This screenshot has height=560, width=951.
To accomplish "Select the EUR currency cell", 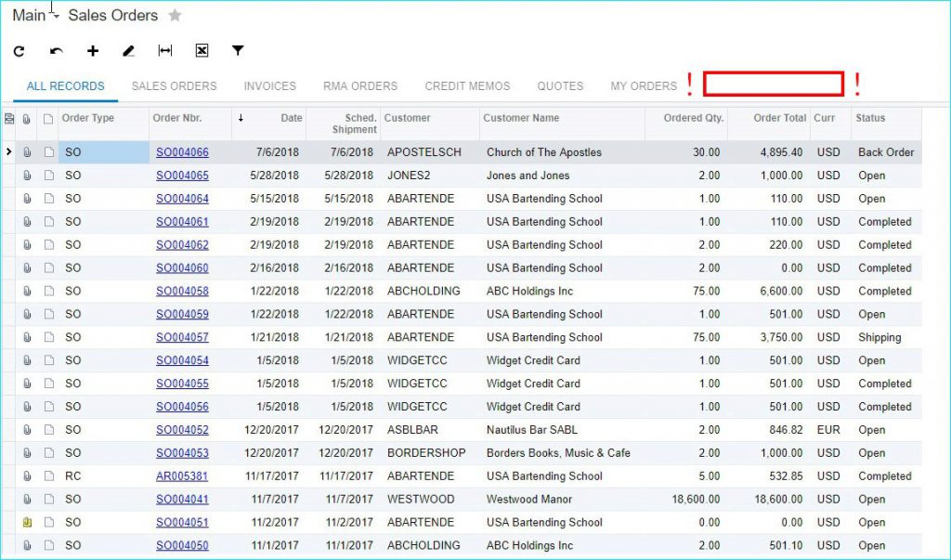I will click(828, 430).
